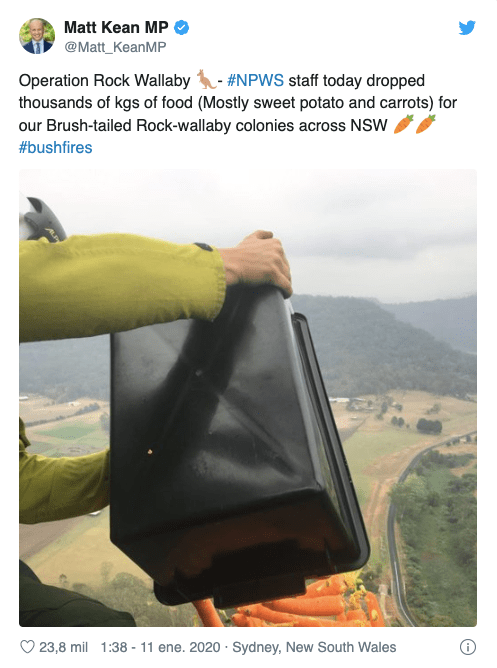497x668 pixels.
Task: Open the #bushfires hashtag
Action: click(x=55, y=147)
